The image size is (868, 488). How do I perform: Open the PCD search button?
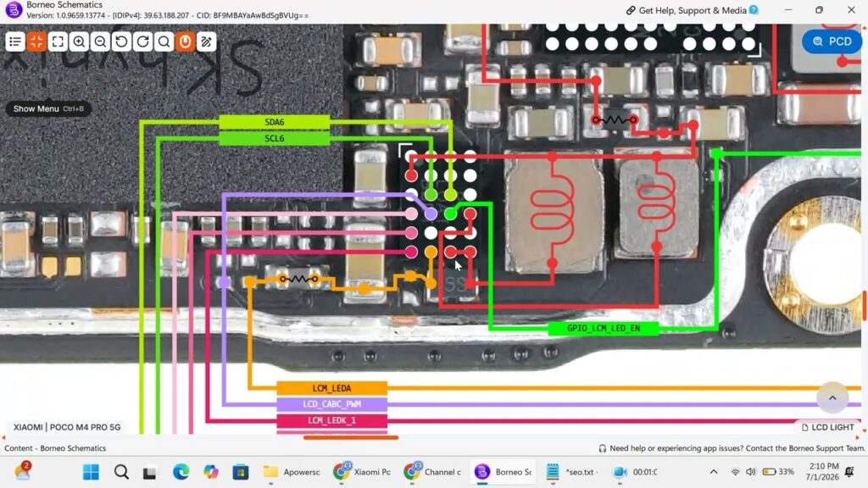832,42
